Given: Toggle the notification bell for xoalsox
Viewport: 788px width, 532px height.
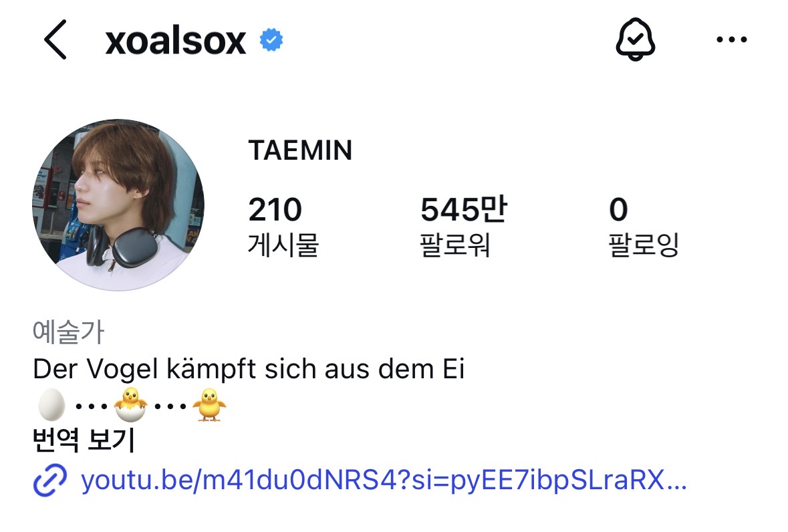Looking at the screenshot, I should pos(635,39).
